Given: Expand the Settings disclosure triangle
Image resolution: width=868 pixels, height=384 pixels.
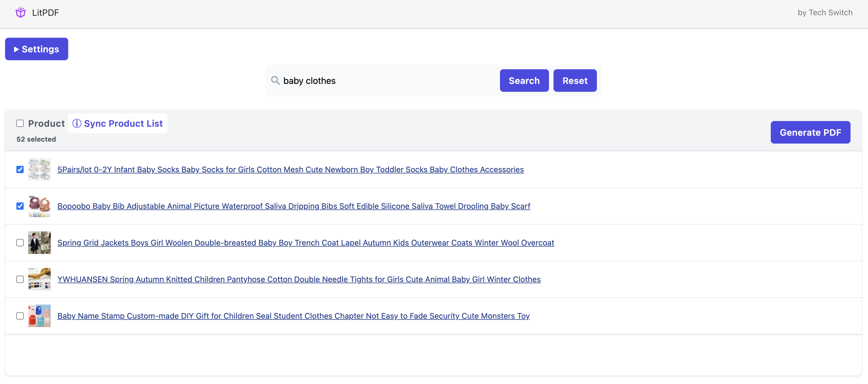Looking at the screenshot, I should pyautogui.click(x=16, y=50).
